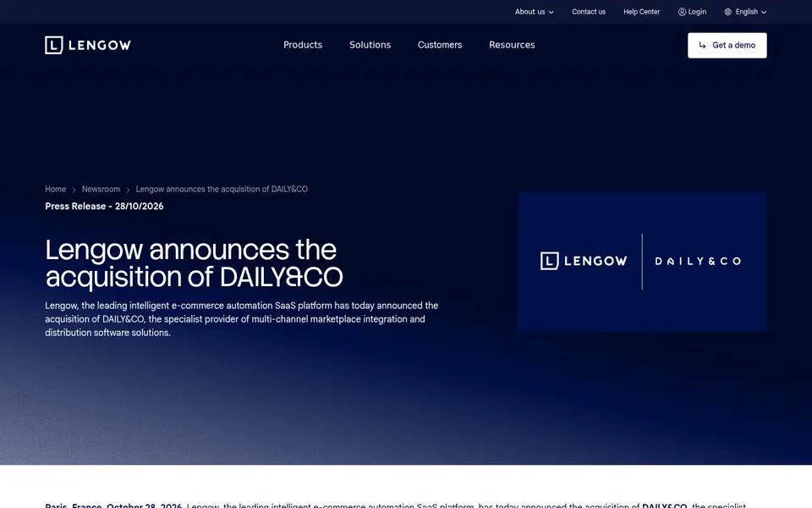This screenshot has width=812, height=508.
Task: Go to Contact us page
Action: 589,12
